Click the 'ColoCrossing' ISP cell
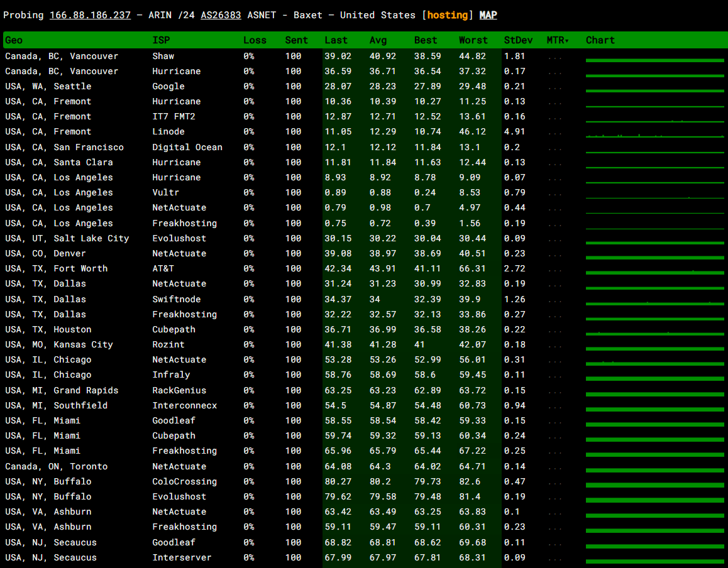This screenshot has height=568, width=728. 185,482
